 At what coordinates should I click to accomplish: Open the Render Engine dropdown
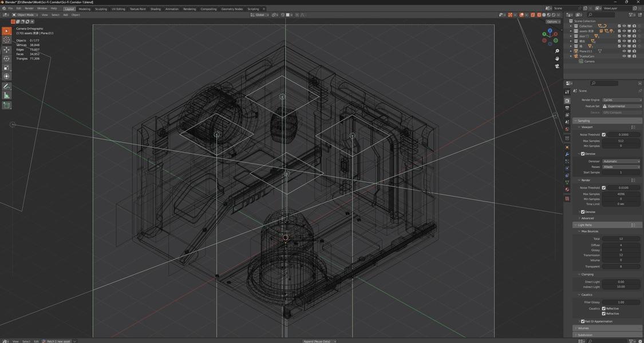[622, 99]
